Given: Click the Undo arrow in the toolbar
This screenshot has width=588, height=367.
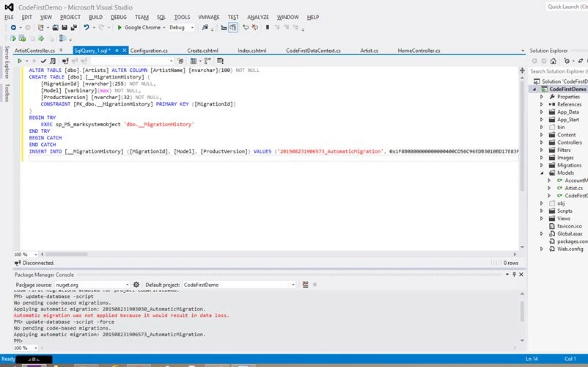Looking at the screenshot, I should pos(87,27).
